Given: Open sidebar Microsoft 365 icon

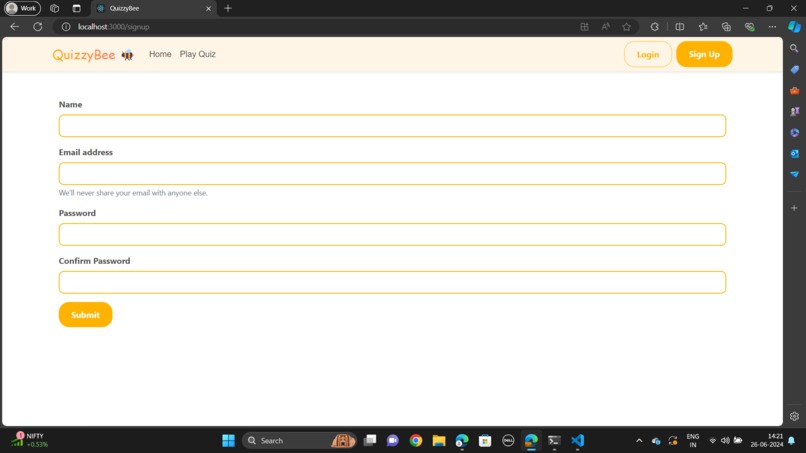Looking at the screenshot, I should point(794,133).
